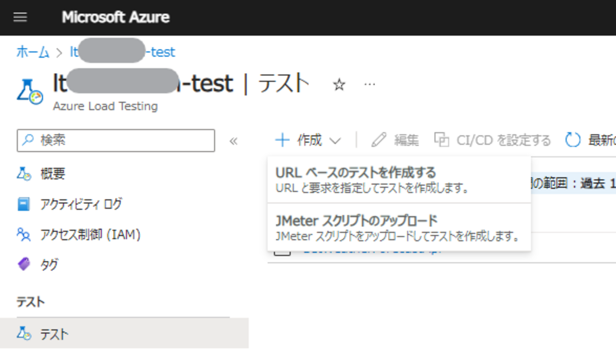Image resolution: width=616 pixels, height=364 pixels.
Task: Click the Azure Load Testing subtitle text
Action: pos(105,106)
